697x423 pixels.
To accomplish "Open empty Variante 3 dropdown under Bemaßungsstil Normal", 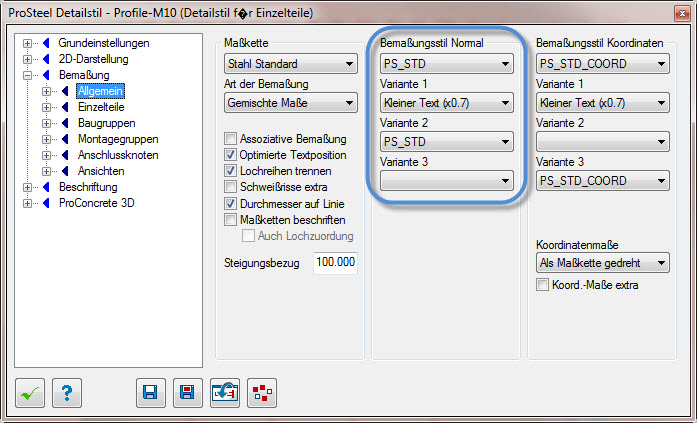I will click(447, 181).
